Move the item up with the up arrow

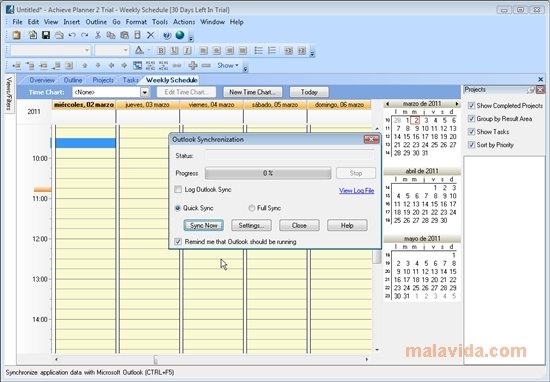85,65
